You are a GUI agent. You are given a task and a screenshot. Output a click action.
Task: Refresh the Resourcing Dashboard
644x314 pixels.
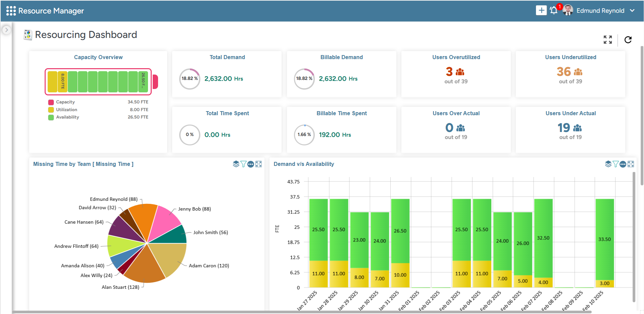[x=628, y=40]
